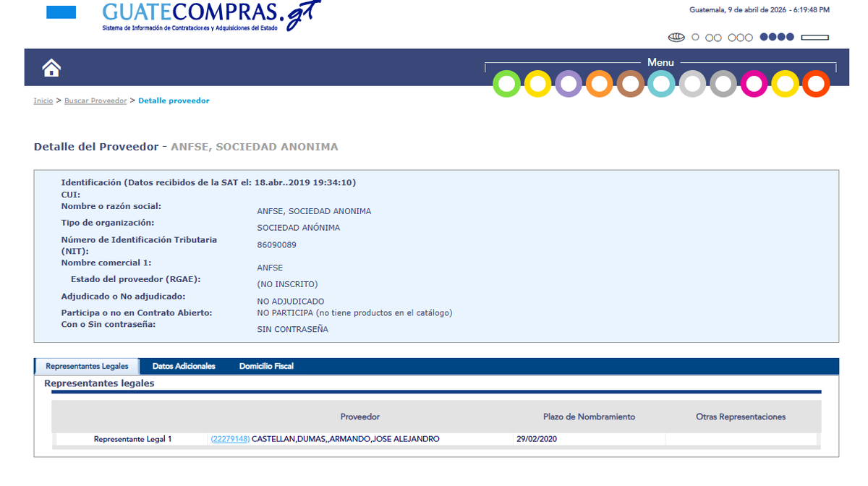The image size is (868, 486).
Task: Click the SIN CONTRASEÑA value
Action: pyautogui.click(x=292, y=329)
